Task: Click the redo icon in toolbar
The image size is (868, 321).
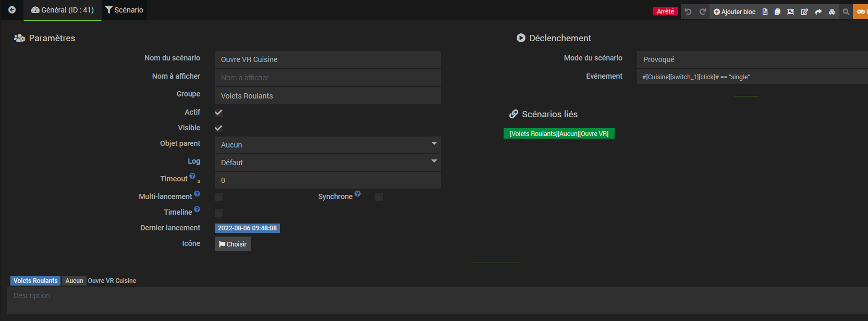Action: tap(702, 11)
